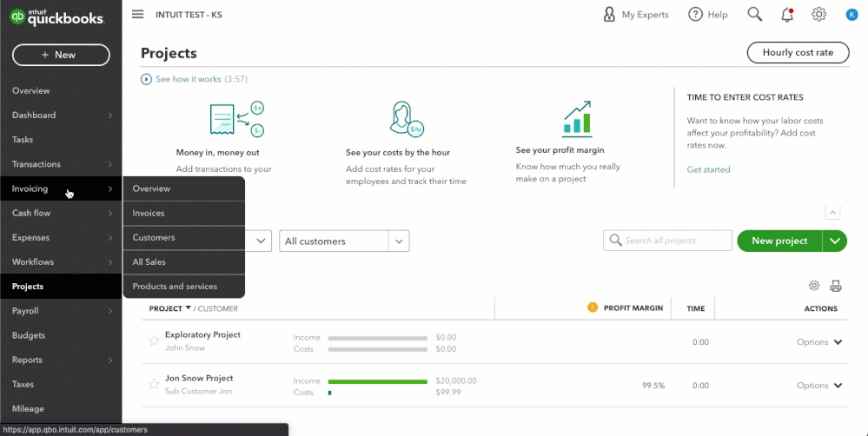Open the New project dropdown arrow
The height and width of the screenshot is (436, 868).
835,241
